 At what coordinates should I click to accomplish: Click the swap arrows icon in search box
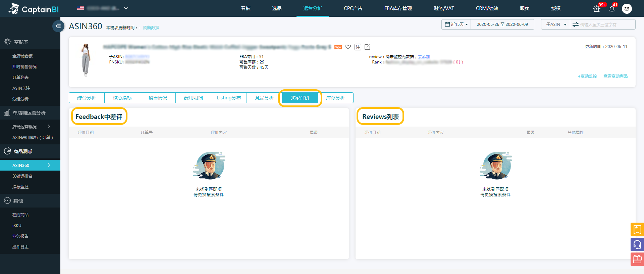coord(575,25)
